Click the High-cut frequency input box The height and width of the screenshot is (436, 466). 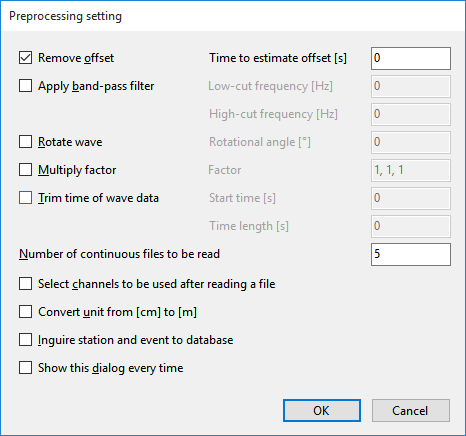pos(411,114)
